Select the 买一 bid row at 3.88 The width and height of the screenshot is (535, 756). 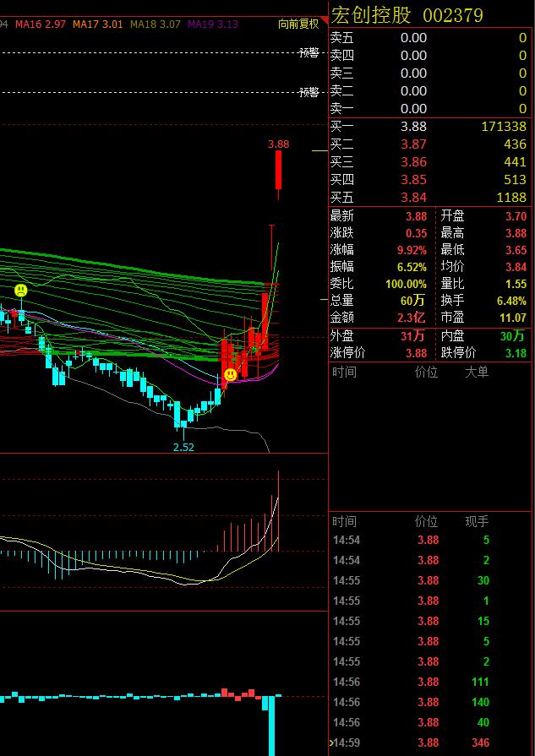point(428,127)
